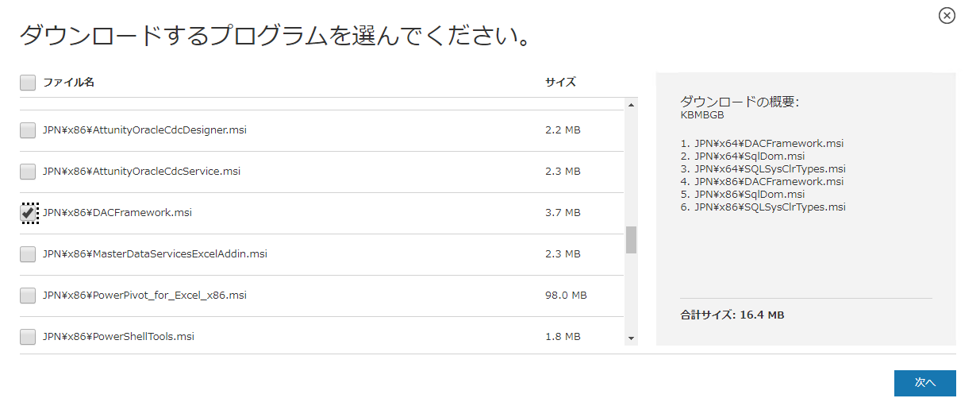Tick AttunityOracleCdcDesigner.msi x86 checkbox
Viewport: 980px width, 402px height.
[28, 130]
